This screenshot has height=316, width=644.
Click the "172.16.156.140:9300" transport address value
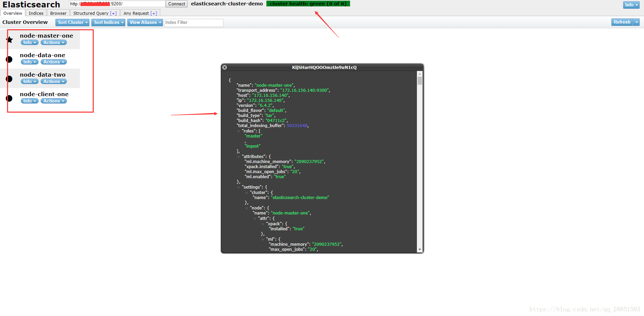(x=305, y=90)
